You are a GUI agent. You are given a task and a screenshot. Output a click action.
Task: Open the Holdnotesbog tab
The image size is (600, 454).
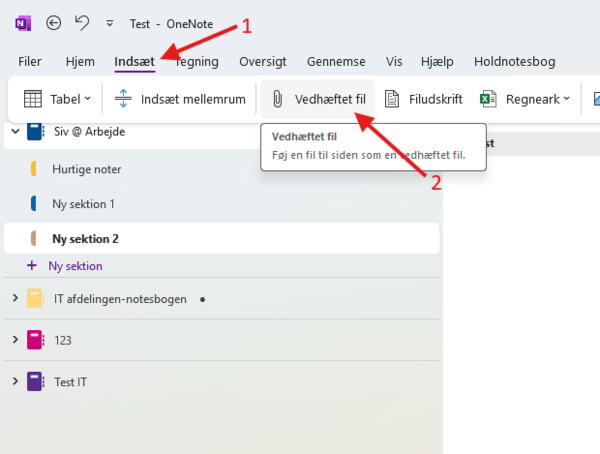click(x=514, y=62)
